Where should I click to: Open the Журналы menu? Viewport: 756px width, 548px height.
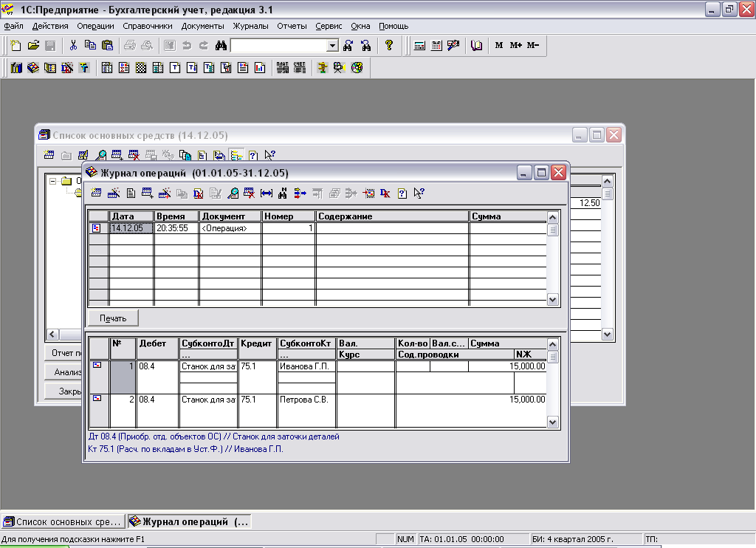click(x=251, y=26)
